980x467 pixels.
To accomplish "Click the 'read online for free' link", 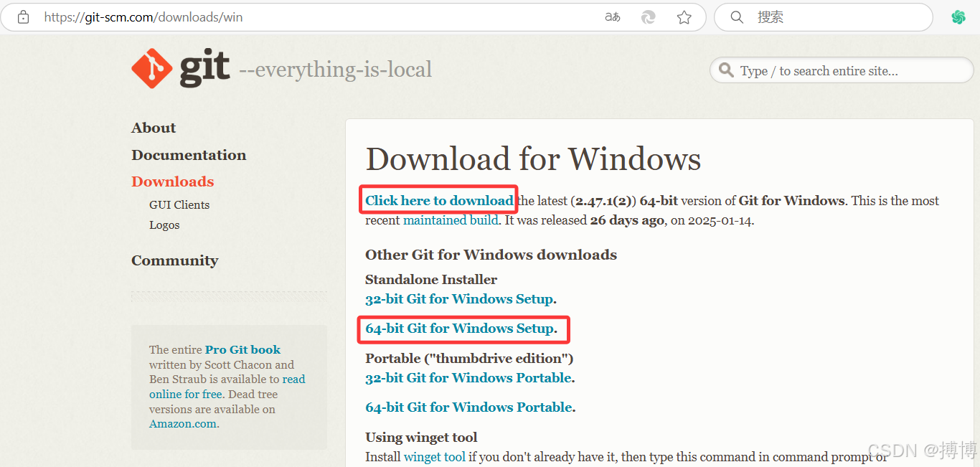I will (x=227, y=387).
